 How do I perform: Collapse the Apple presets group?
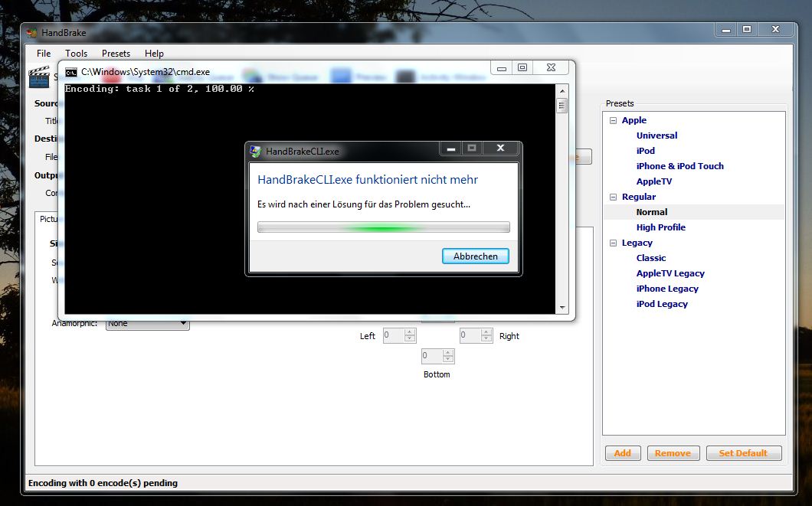(x=613, y=120)
